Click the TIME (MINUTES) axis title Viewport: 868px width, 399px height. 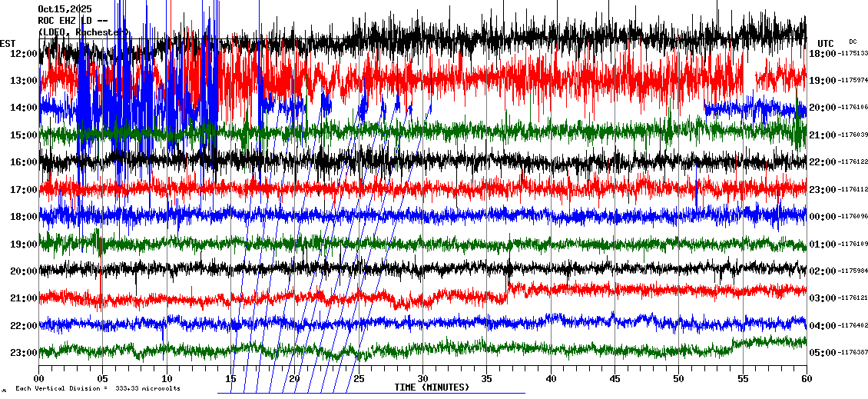(x=432, y=387)
